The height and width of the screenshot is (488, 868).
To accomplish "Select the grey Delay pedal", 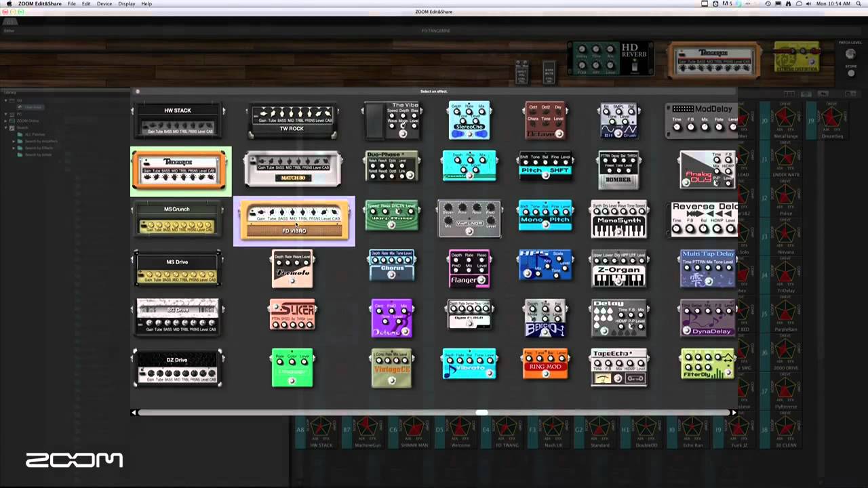I will click(x=618, y=318).
